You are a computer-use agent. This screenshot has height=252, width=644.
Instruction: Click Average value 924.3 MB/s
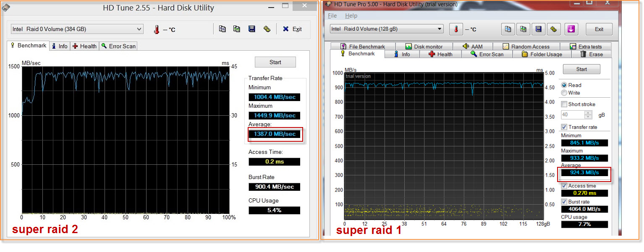click(x=584, y=172)
